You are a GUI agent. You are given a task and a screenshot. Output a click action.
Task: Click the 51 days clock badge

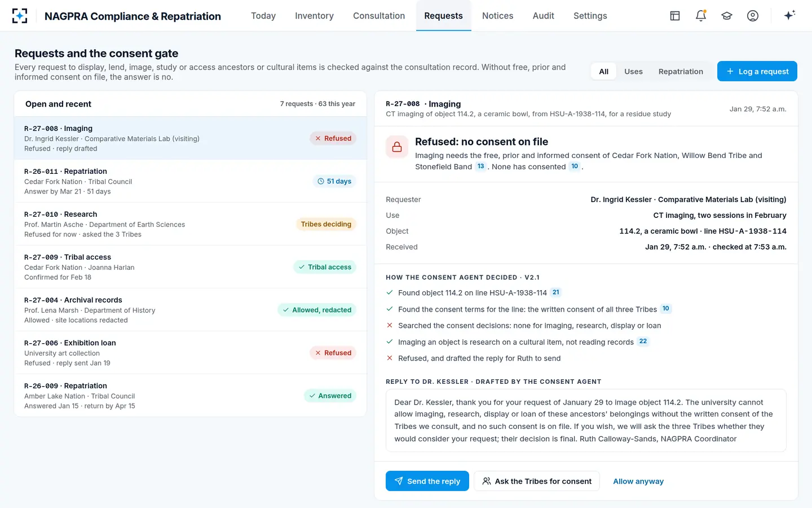click(334, 181)
